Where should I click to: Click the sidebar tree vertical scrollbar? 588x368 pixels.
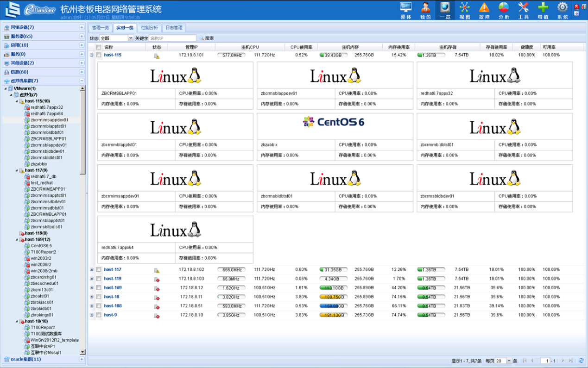coord(82,220)
